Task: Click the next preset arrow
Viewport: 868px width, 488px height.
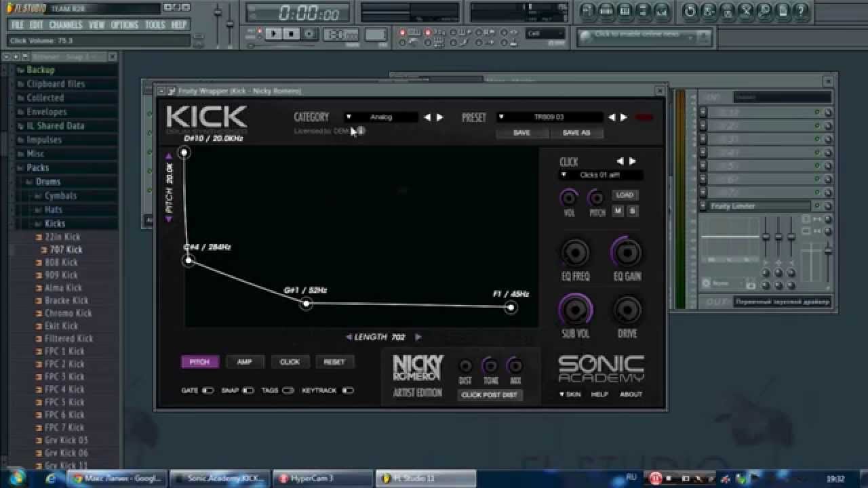Action: click(x=624, y=117)
